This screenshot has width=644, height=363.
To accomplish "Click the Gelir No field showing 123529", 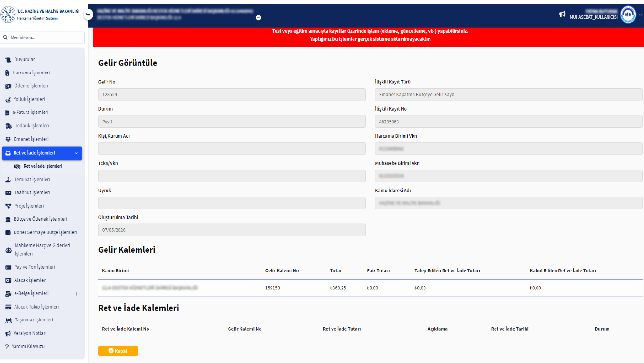I will (x=232, y=95).
